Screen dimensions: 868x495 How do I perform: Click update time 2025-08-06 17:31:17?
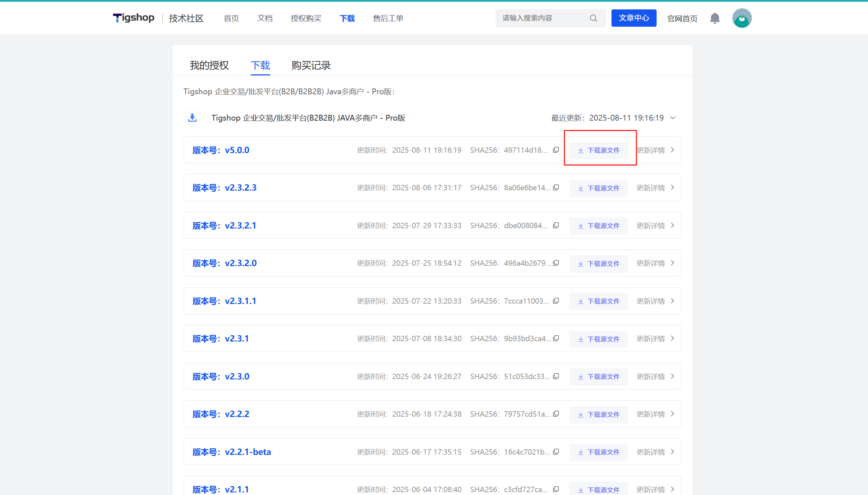[x=427, y=187]
